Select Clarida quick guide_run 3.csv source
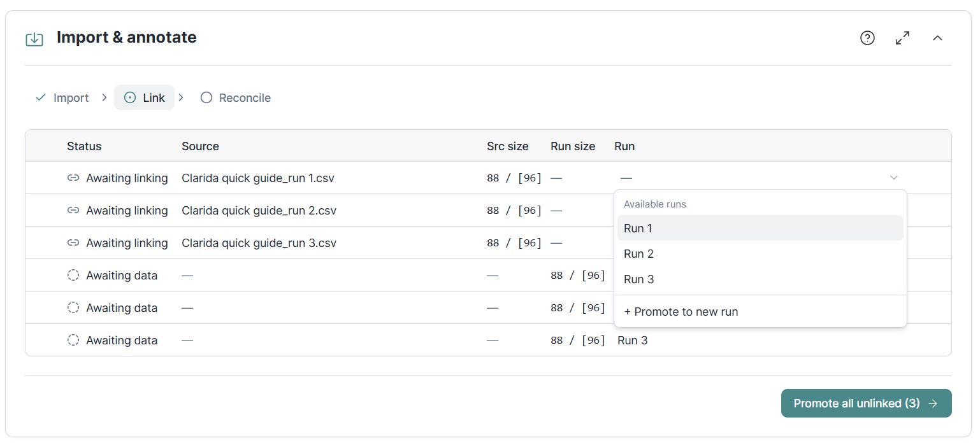The image size is (980, 443). (259, 243)
